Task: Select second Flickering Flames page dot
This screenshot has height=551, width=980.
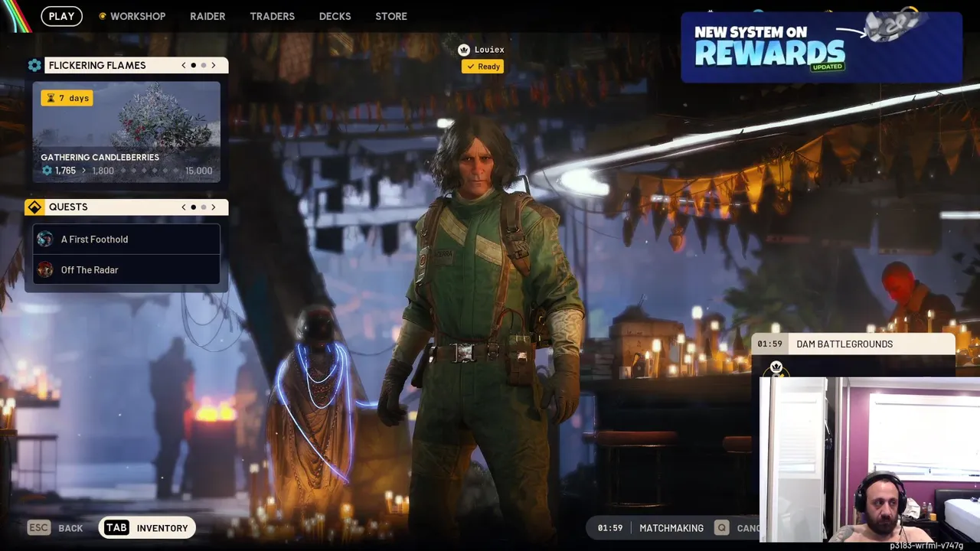Action: point(204,65)
